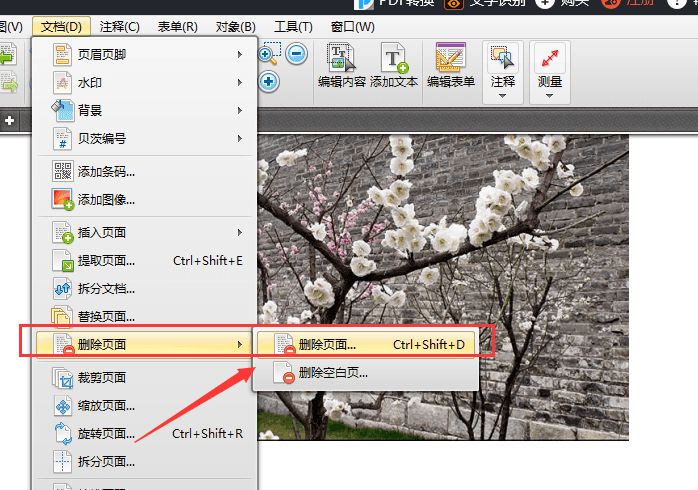
Task: Choose 裁剪页面 from the menu
Action: pos(145,377)
